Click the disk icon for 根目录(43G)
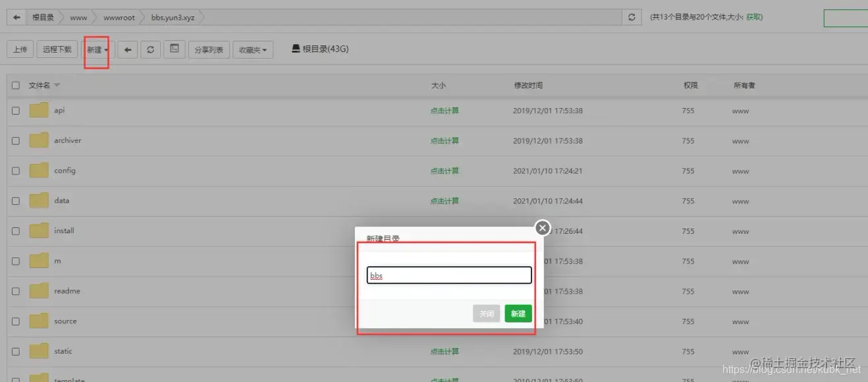 click(296, 49)
